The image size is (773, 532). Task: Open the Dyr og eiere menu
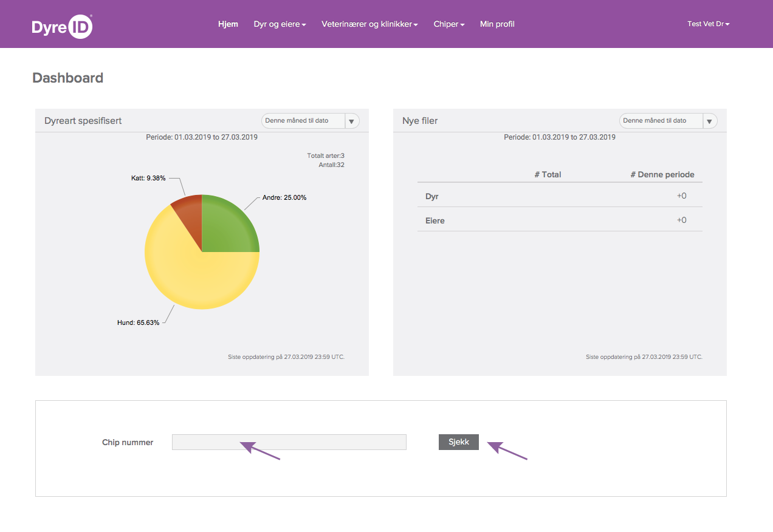[280, 24]
